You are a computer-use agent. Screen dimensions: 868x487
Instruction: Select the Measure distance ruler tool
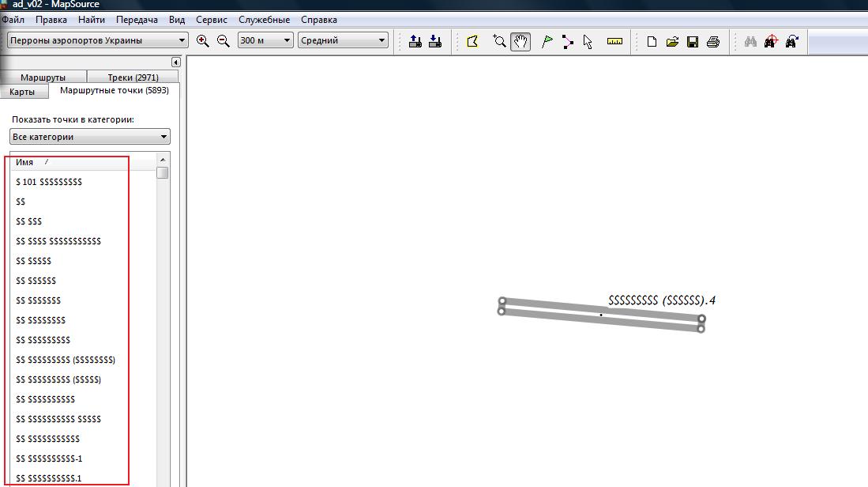tap(614, 42)
